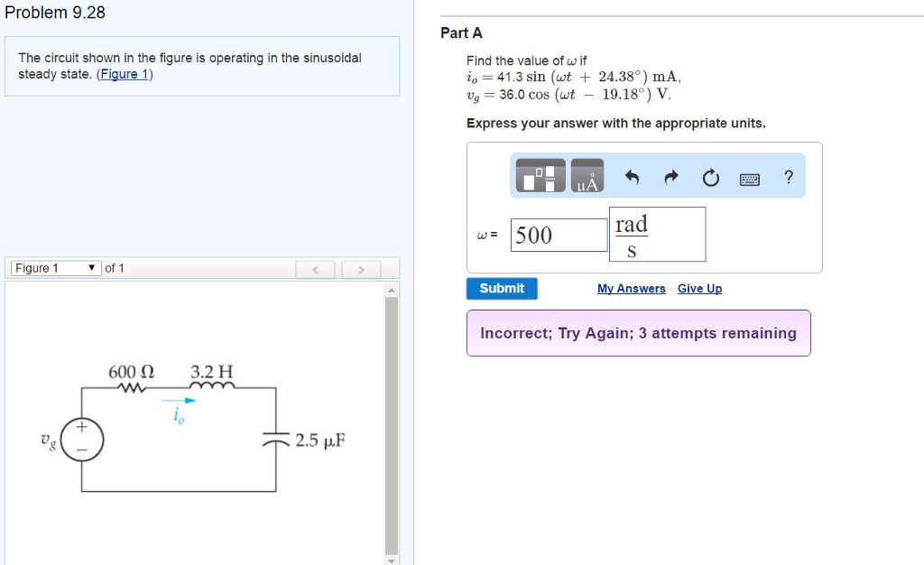The image size is (924, 565).
Task: Redo the answer edit
Action: [671, 177]
